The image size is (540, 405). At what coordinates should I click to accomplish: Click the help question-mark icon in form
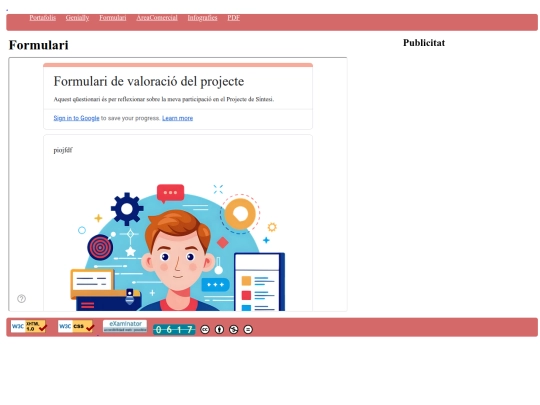(21, 299)
